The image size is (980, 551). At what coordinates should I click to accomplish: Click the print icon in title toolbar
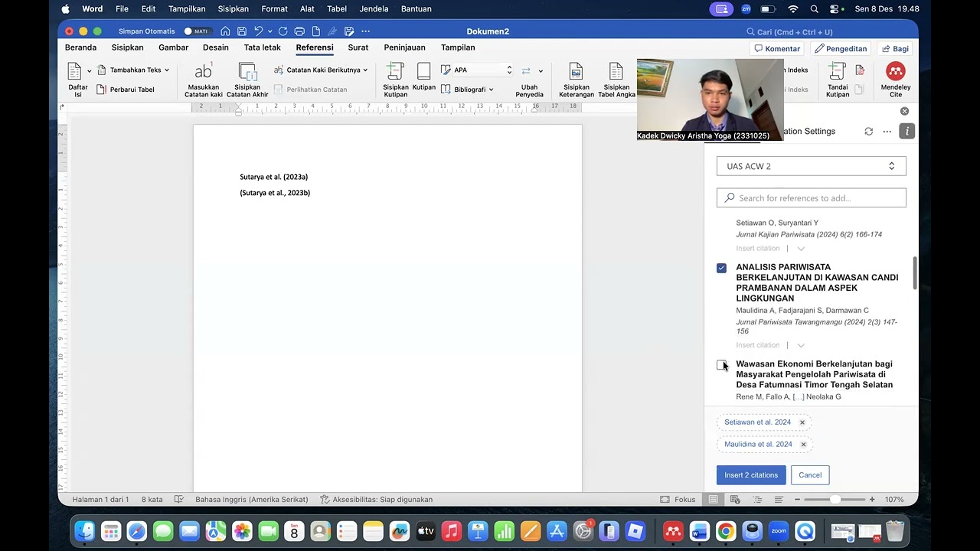click(x=299, y=31)
